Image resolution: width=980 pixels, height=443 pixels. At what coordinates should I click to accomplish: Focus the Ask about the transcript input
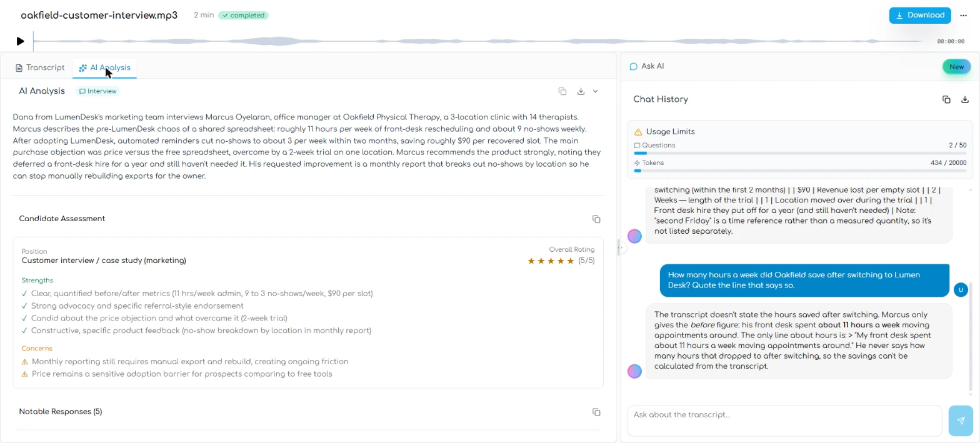pyautogui.click(x=784, y=421)
